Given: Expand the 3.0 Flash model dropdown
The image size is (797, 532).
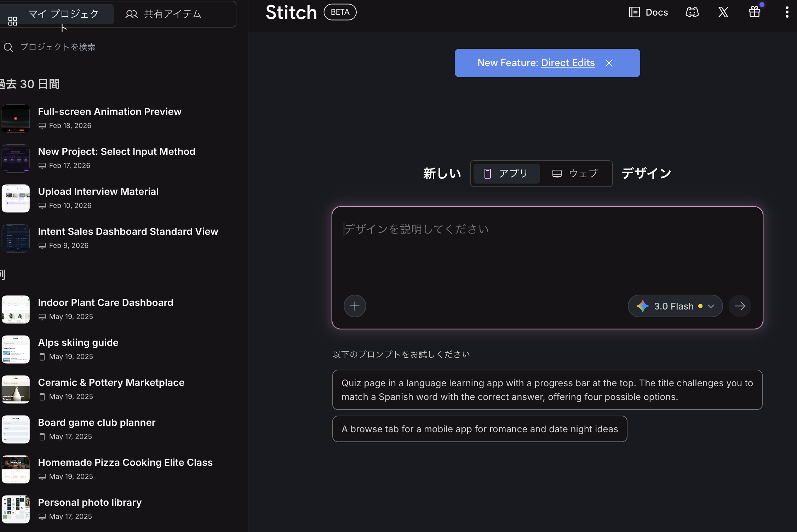Looking at the screenshot, I should [675, 306].
